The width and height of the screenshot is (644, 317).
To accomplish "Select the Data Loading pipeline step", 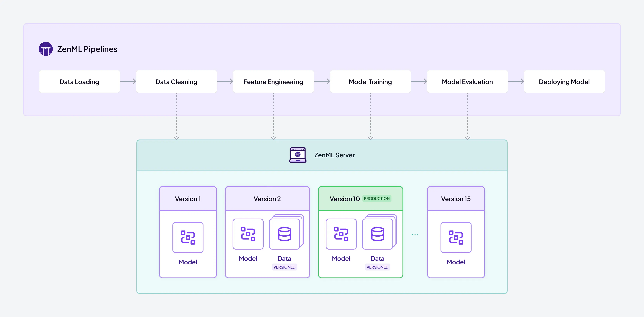I will pyautogui.click(x=79, y=81).
